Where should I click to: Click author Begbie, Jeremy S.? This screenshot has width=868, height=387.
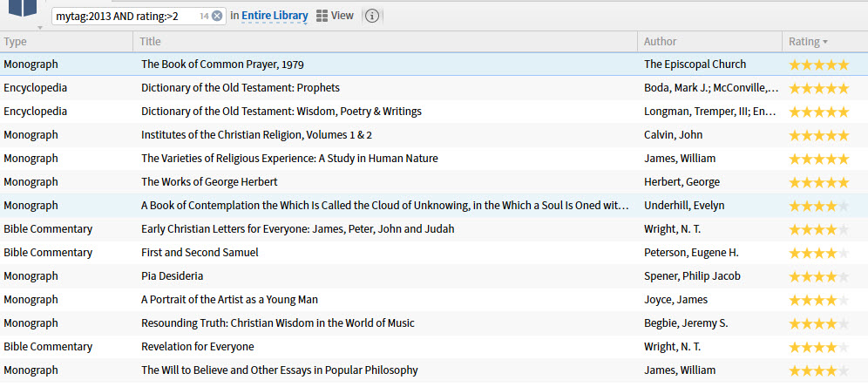coord(686,322)
